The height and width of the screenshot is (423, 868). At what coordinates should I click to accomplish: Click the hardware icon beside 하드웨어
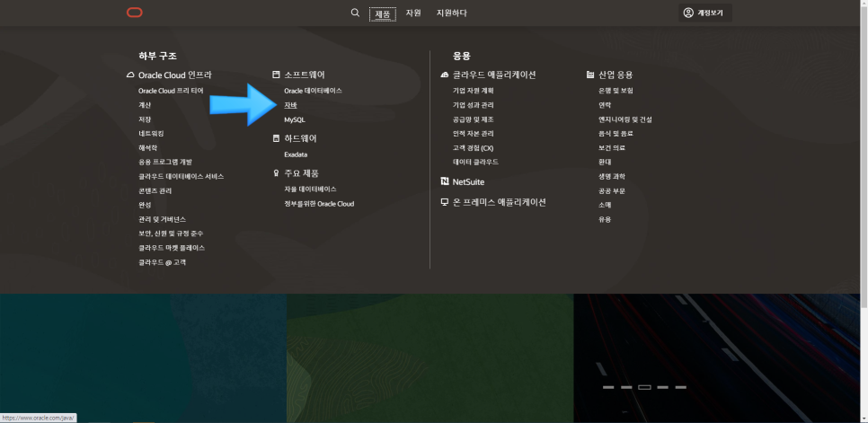pos(276,139)
